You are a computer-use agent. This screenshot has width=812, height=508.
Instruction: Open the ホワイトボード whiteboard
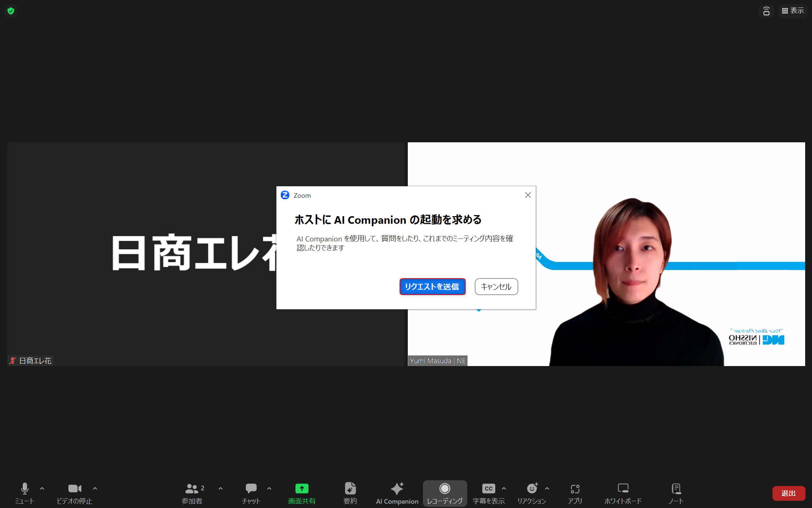623,493
